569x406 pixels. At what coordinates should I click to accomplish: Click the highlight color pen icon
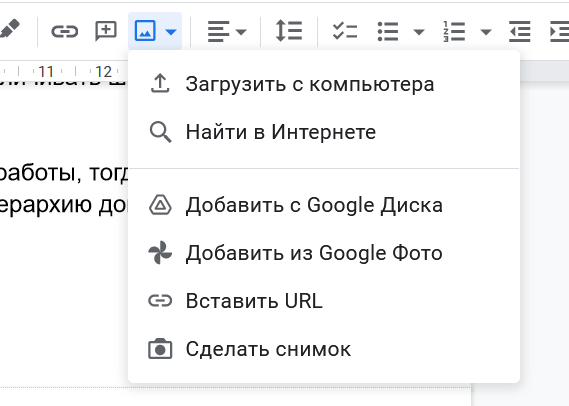[x=10, y=30]
